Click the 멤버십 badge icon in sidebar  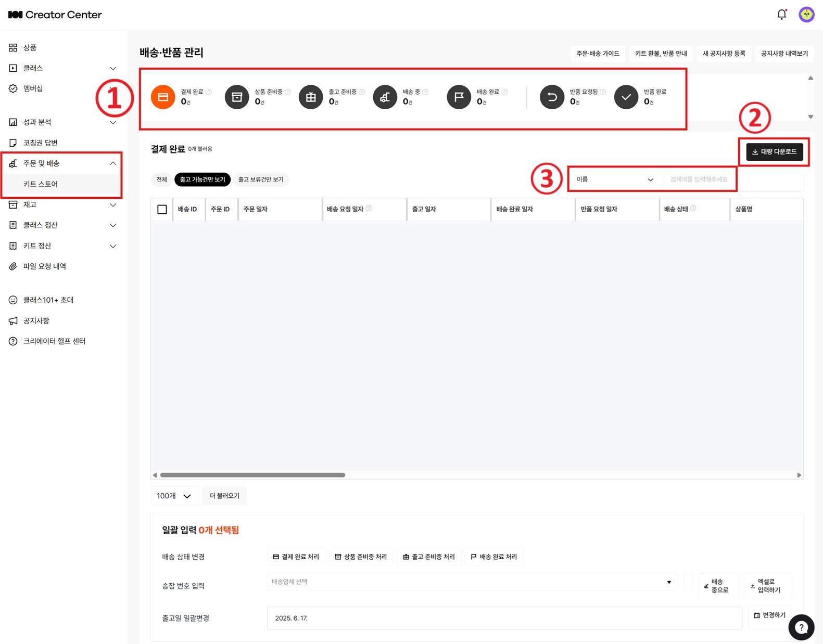[x=13, y=88]
